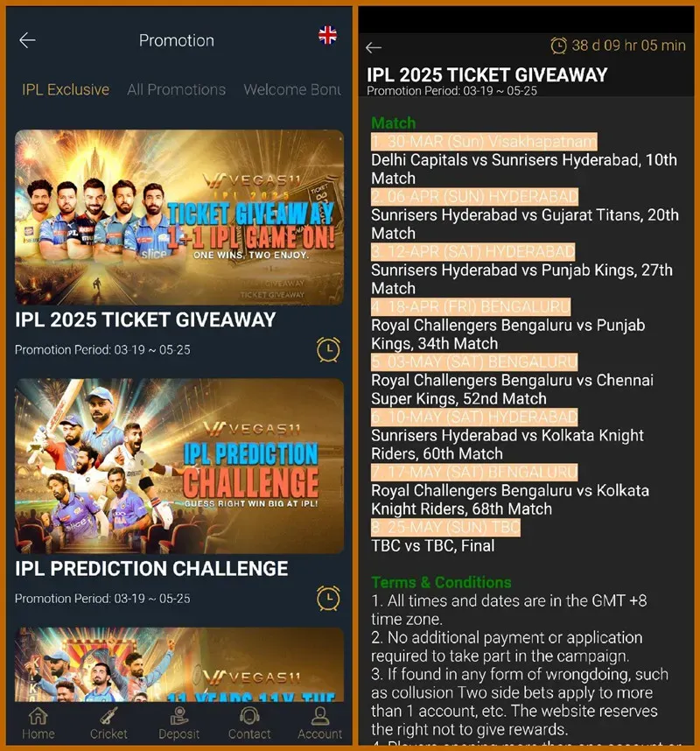Click the alarm clock beside Prediction Challenge period
Screen dimensions: 700x751
pyautogui.click(x=328, y=598)
